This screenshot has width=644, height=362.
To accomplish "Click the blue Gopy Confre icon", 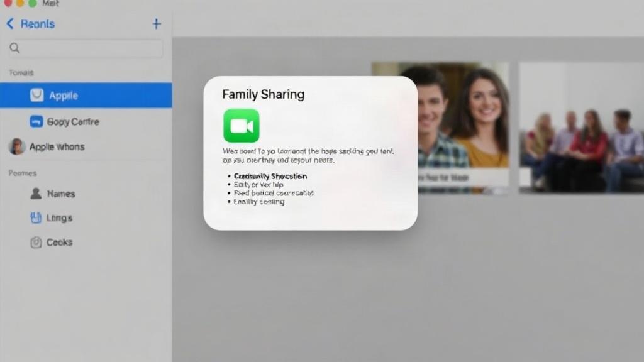I will [36, 121].
